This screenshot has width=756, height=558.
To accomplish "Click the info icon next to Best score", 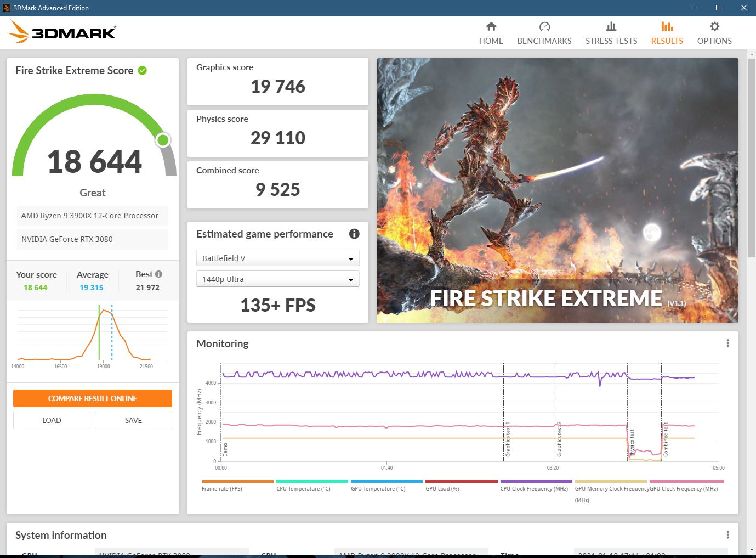I will 159,274.
